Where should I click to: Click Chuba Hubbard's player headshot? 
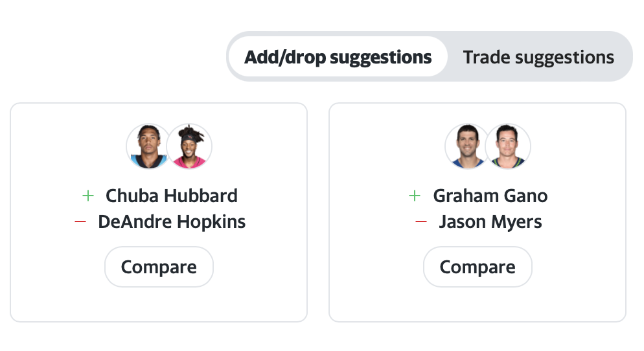[x=148, y=146]
